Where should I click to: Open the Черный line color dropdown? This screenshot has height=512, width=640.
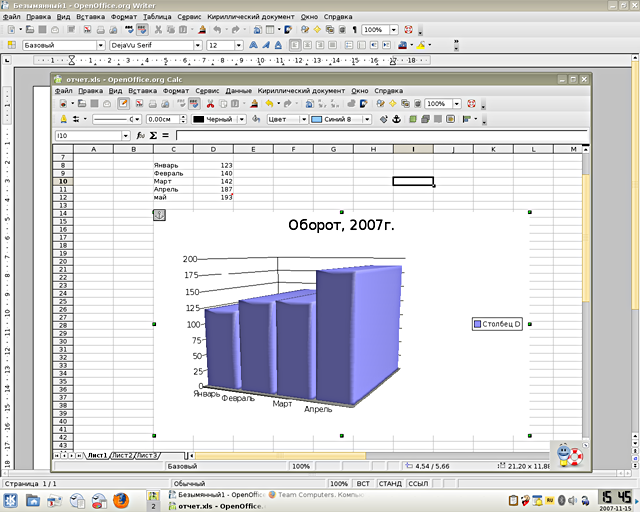pyautogui.click(x=240, y=119)
